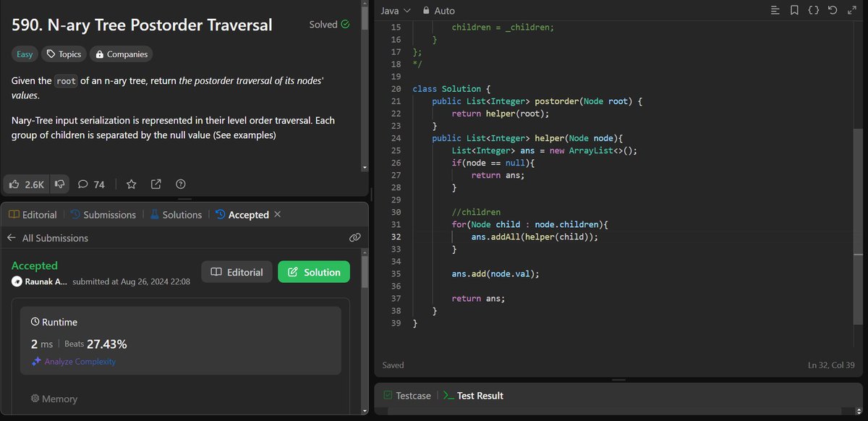Star this problem as favorite

(131, 184)
